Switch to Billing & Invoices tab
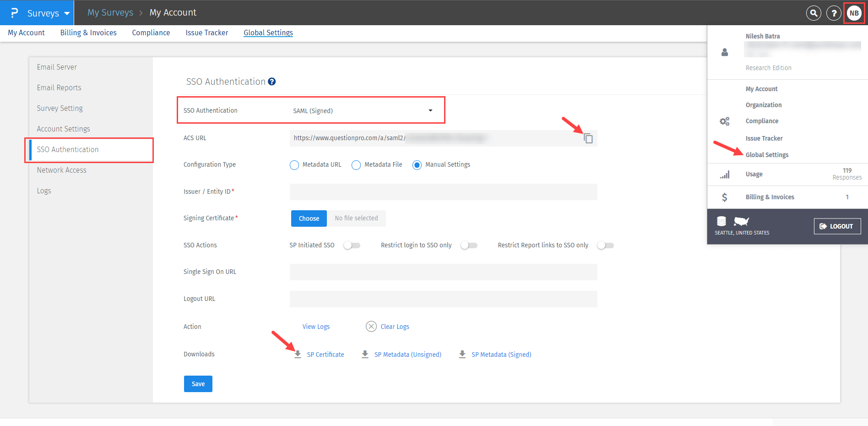Image resolution: width=868 pixels, height=426 pixels. [x=88, y=33]
